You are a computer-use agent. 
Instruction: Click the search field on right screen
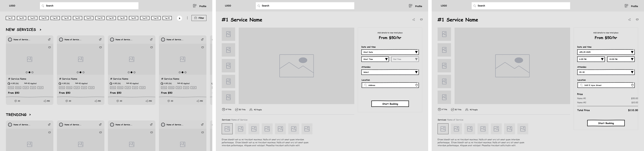(x=521, y=6)
